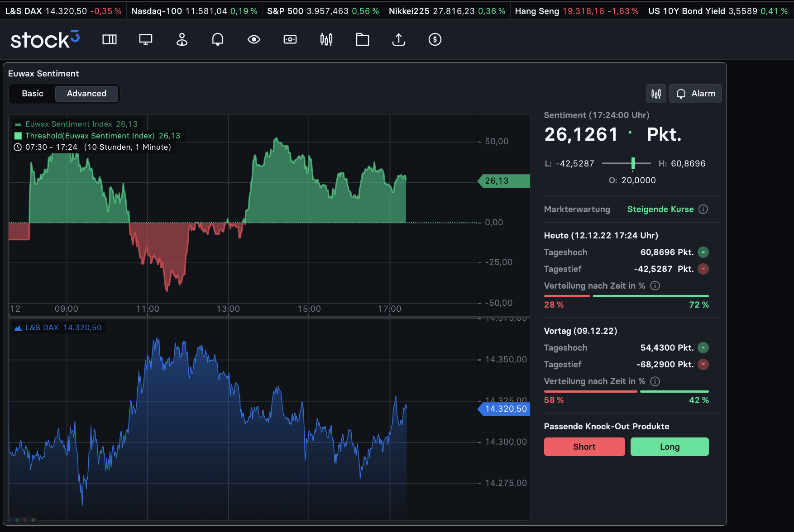The height and width of the screenshot is (532, 794).
Task: Click the upload share icon
Action: coord(399,39)
